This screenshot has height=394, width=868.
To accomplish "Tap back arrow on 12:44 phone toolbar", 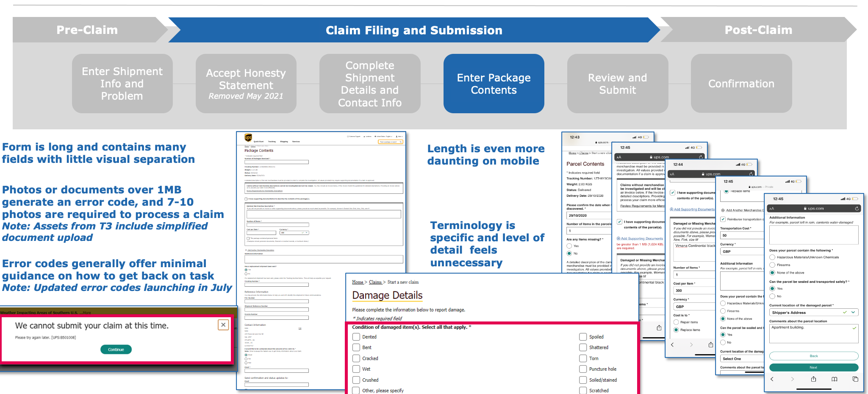I will [x=672, y=345].
